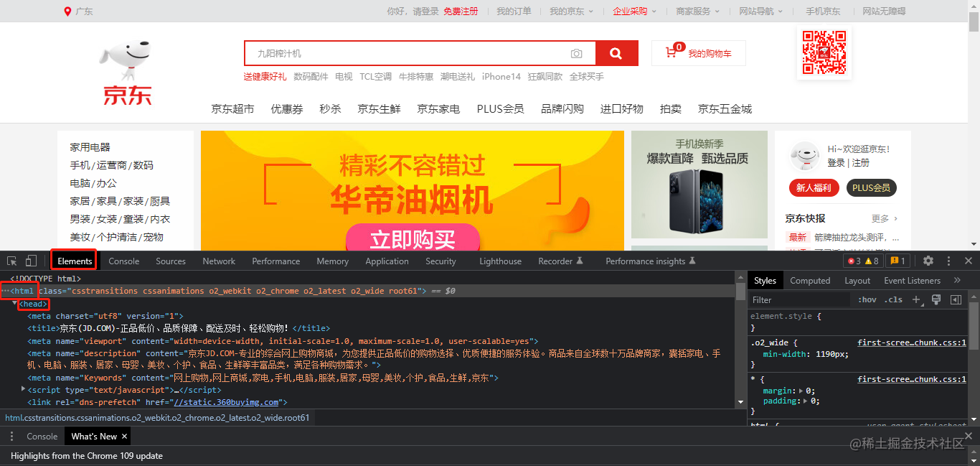Open 企业采购 dropdown
Image resolution: width=980 pixels, height=466 pixels.
(635, 11)
